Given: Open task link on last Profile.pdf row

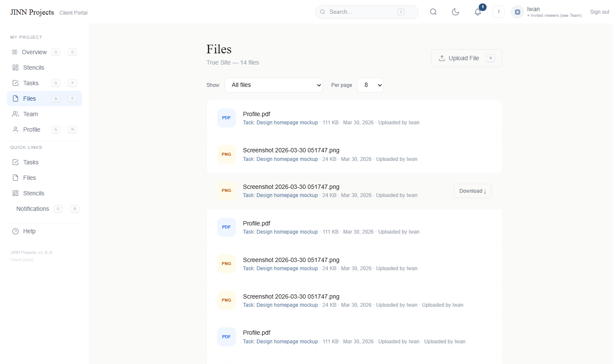Looking at the screenshot, I should coord(280,342).
